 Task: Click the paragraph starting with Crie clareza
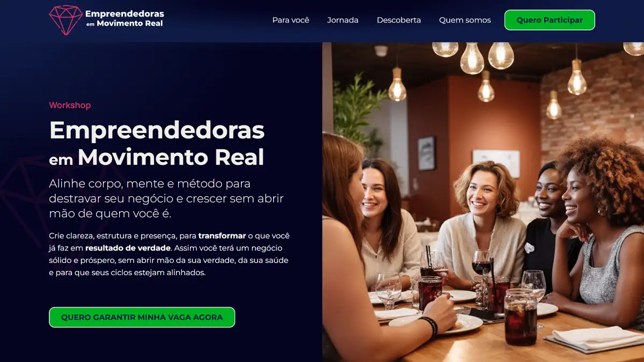tap(170, 254)
